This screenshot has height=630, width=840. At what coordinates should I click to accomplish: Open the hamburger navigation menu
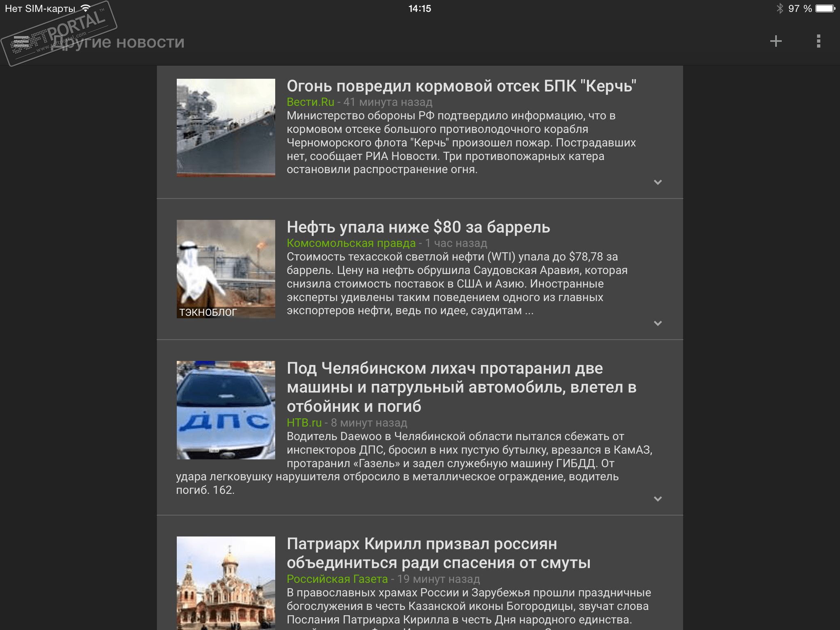(x=21, y=42)
